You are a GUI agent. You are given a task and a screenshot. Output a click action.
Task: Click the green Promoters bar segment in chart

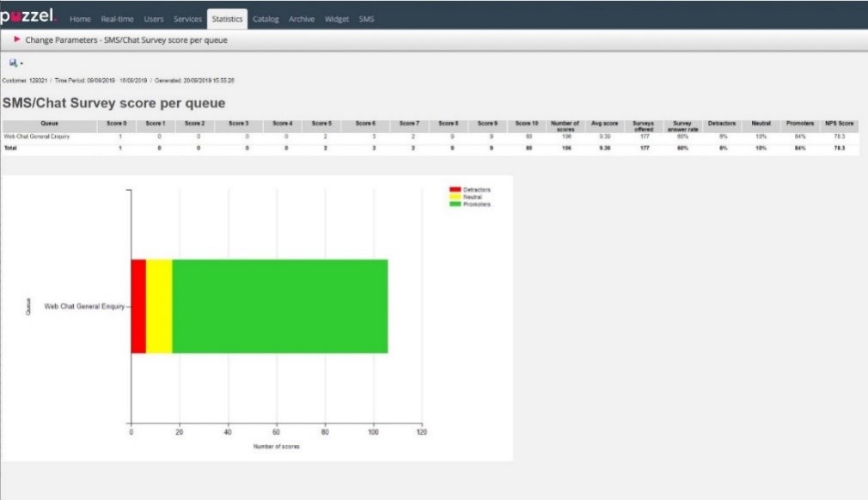tap(279, 306)
